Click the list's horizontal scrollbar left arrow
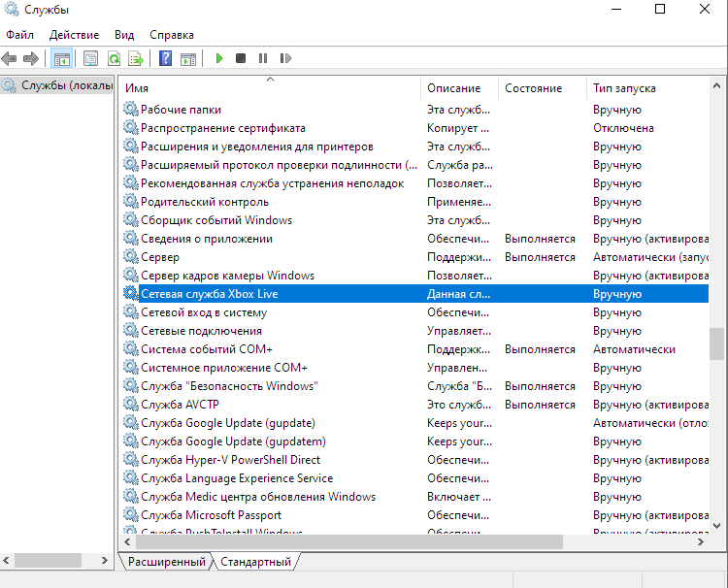Screen dimensions: 728x588 (127, 541)
